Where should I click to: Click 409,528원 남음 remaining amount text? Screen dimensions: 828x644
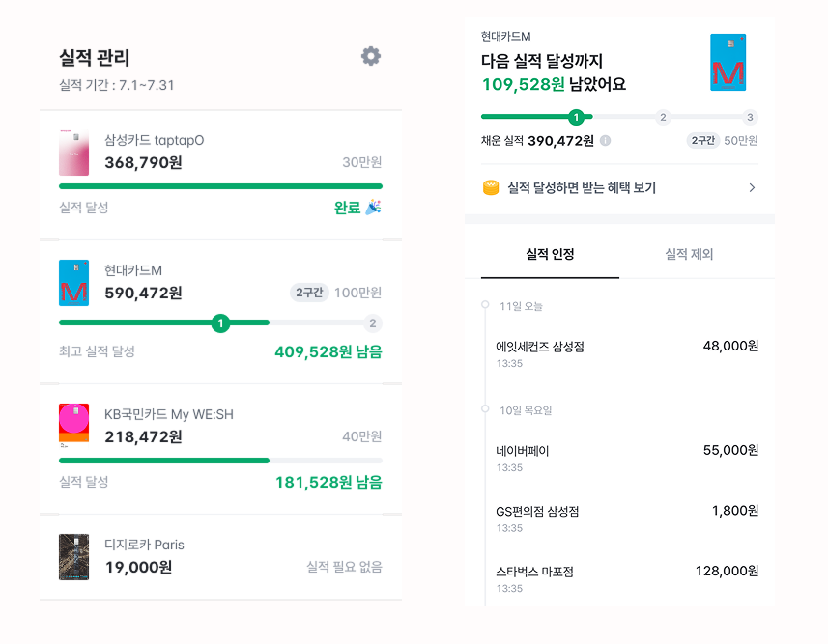coord(328,352)
